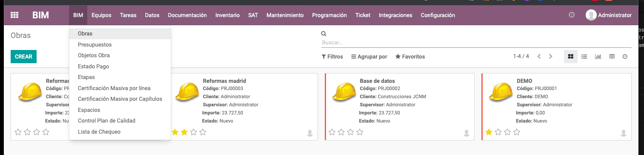The height and width of the screenshot is (155, 644).
Task: Set second star on DEMO card
Action: coord(498,132)
